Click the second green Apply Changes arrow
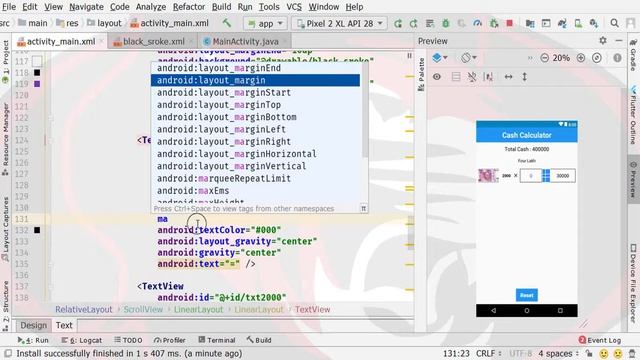 tap(413, 23)
